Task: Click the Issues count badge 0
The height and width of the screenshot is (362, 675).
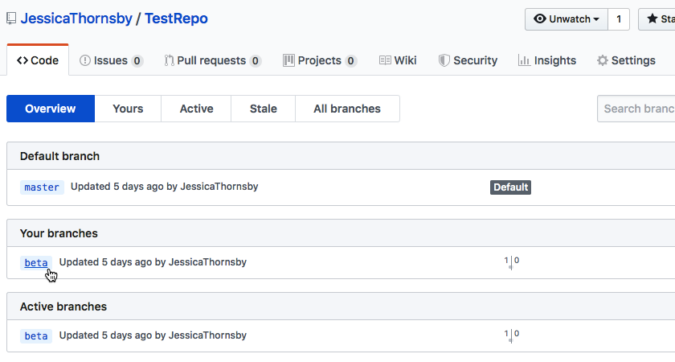Action: click(137, 61)
